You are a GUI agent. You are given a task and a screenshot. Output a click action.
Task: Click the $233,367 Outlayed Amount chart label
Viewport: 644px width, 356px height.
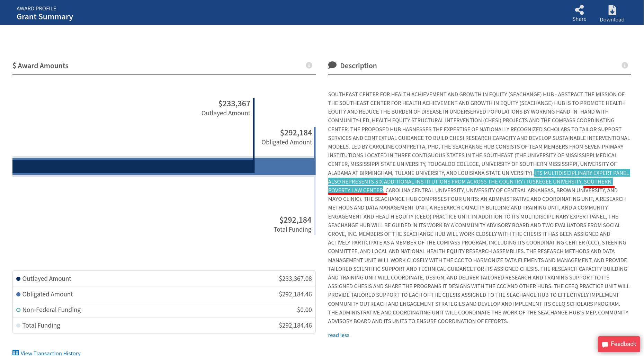coord(226,108)
